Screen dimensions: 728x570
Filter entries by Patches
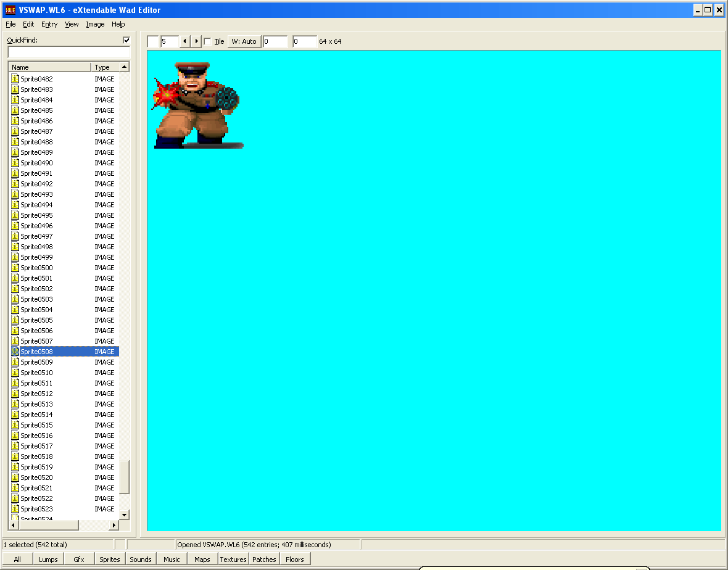[264, 560]
